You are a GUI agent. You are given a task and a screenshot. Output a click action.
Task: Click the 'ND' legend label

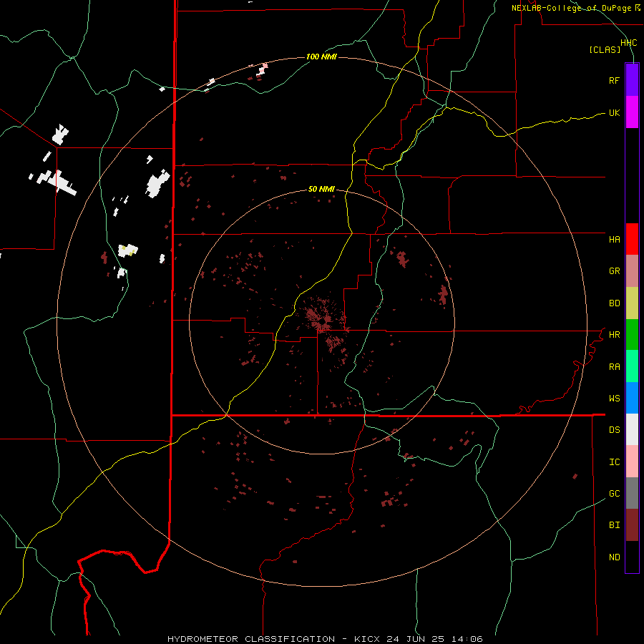click(x=614, y=557)
